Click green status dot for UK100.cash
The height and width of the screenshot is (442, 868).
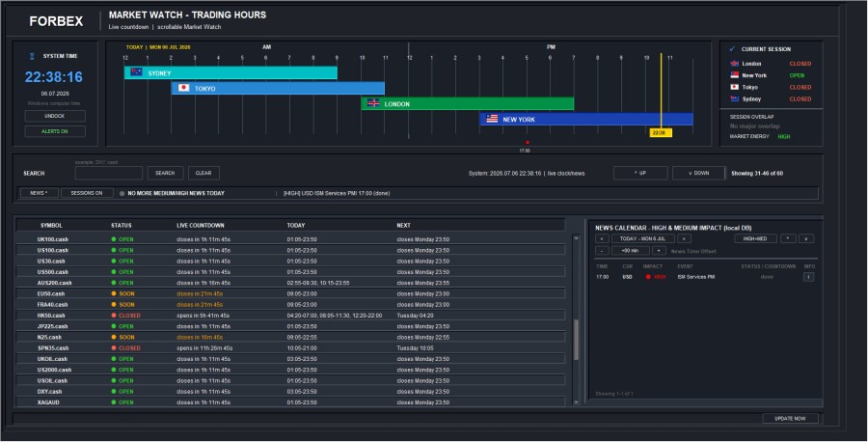click(114, 239)
